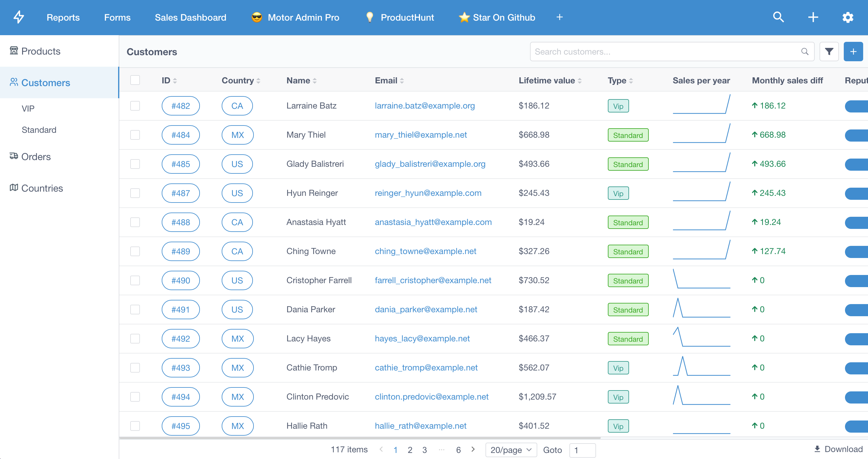The image size is (868, 459).
Task: Click the star icon for Github
Action: (x=464, y=17)
